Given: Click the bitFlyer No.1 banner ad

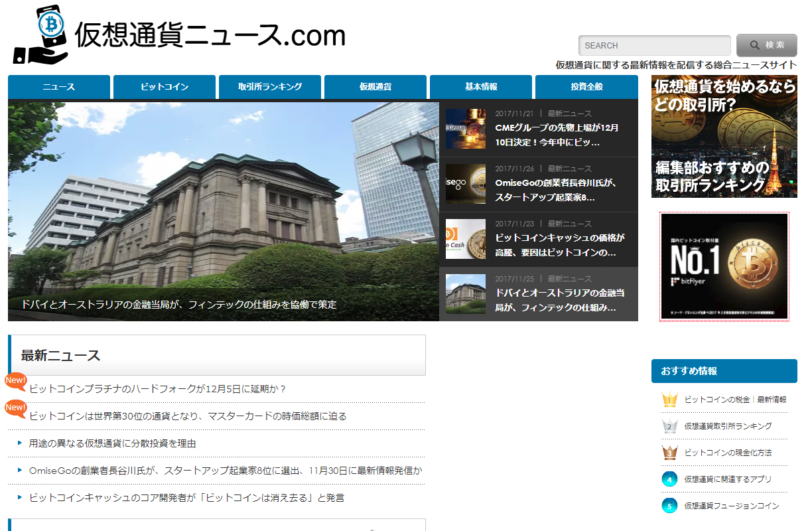Looking at the screenshot, I should tap(724, 267).
